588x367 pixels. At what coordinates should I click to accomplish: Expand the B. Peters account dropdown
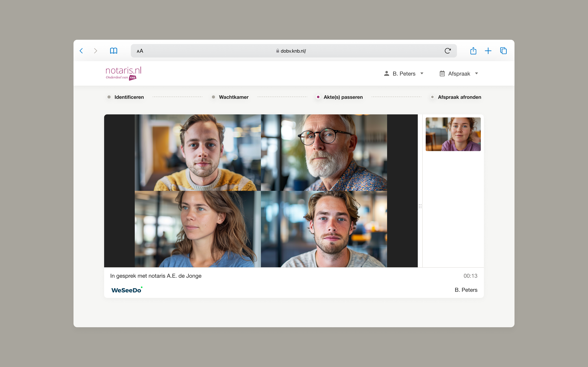pyautogui.click(x=422, y=73)
